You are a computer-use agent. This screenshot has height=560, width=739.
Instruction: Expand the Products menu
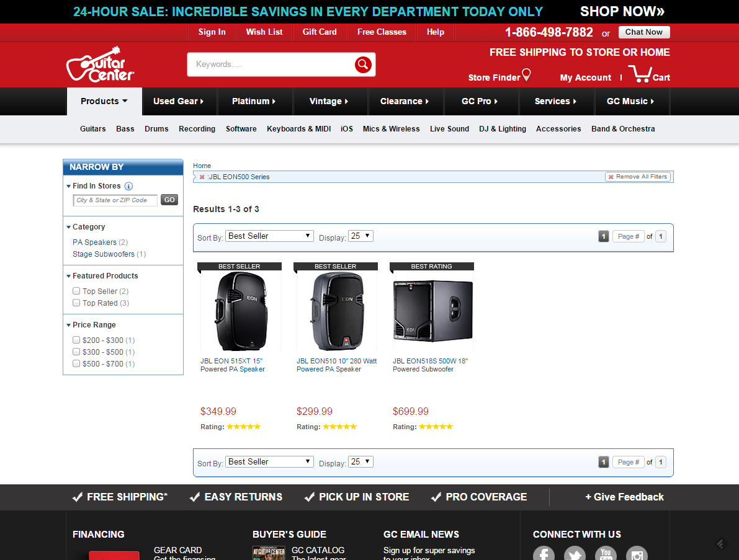[x=104, y=101]
